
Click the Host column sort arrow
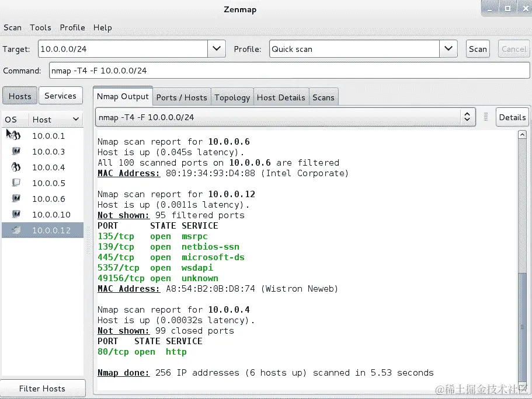click(76, 120)
